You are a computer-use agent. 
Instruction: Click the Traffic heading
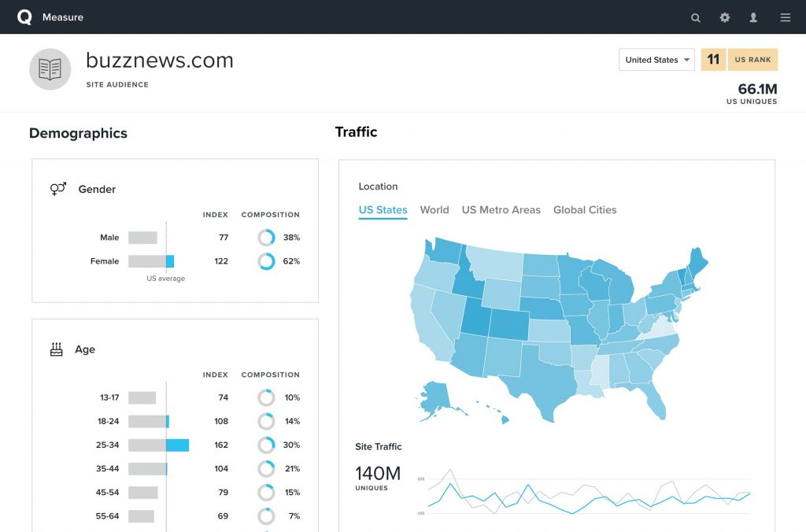click(357, 131)
